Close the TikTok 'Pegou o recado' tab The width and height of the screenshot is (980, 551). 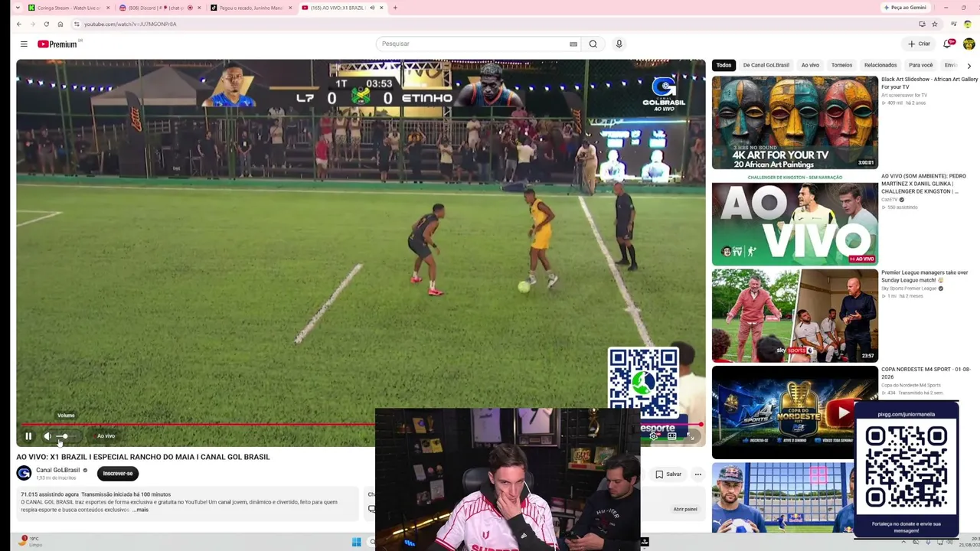290,8
